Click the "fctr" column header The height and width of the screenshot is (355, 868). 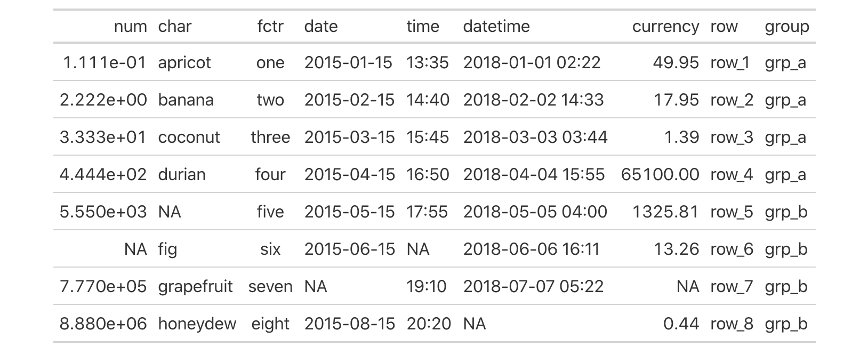(x=270, y=27)
